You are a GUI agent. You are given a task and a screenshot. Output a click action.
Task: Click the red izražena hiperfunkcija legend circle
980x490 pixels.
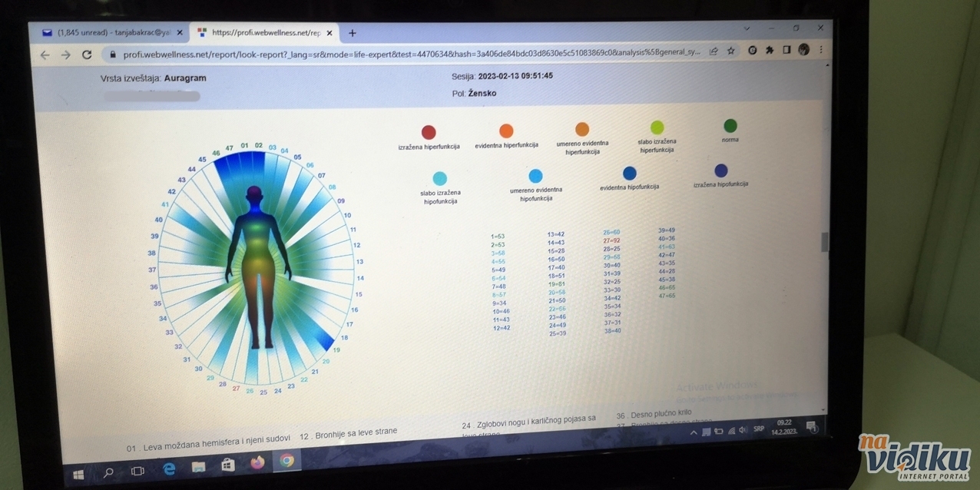pyautogui.click(x=429, y=132)
